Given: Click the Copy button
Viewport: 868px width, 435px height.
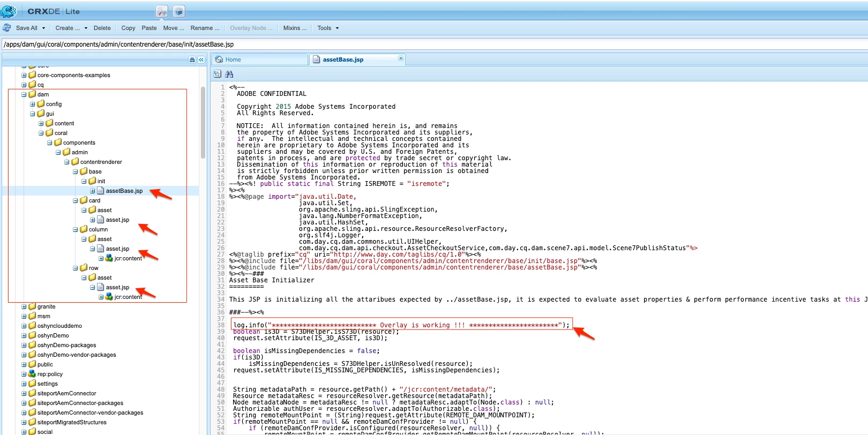Looking at the screenshot, I should click(128, 28).
